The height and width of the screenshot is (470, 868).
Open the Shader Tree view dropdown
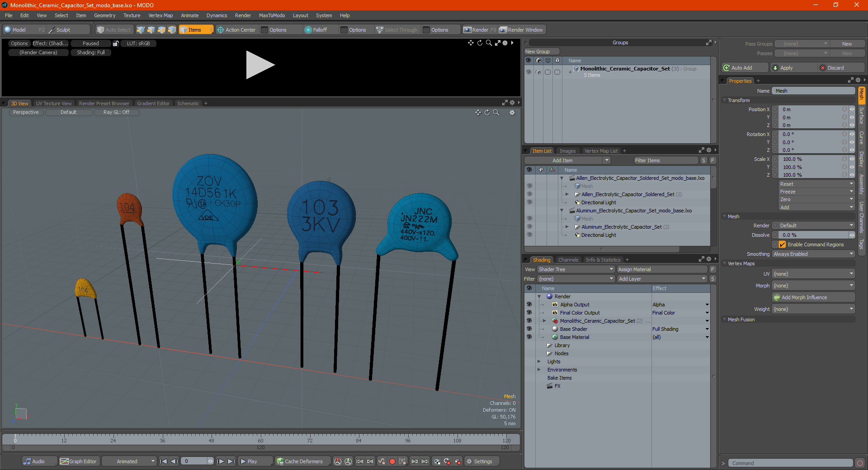click(576, 269)
